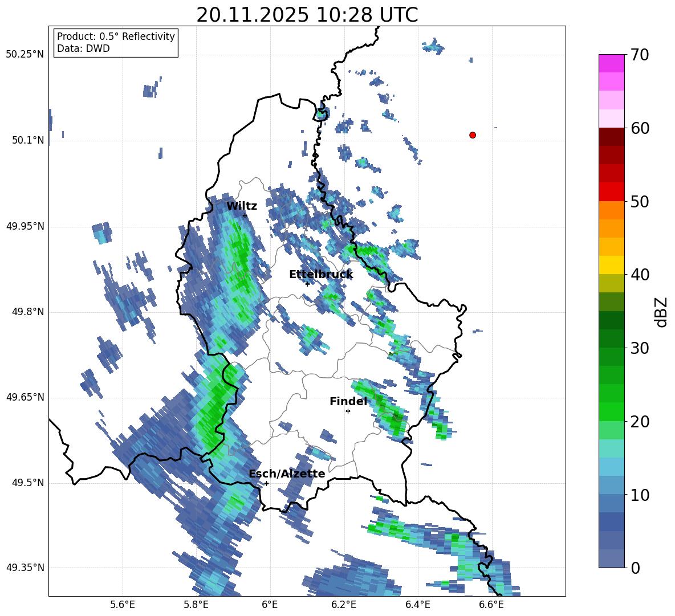This screenshot has height=616, width=675.
Task: Click the 50.1°N latitude label
Action: coord(28,141)
